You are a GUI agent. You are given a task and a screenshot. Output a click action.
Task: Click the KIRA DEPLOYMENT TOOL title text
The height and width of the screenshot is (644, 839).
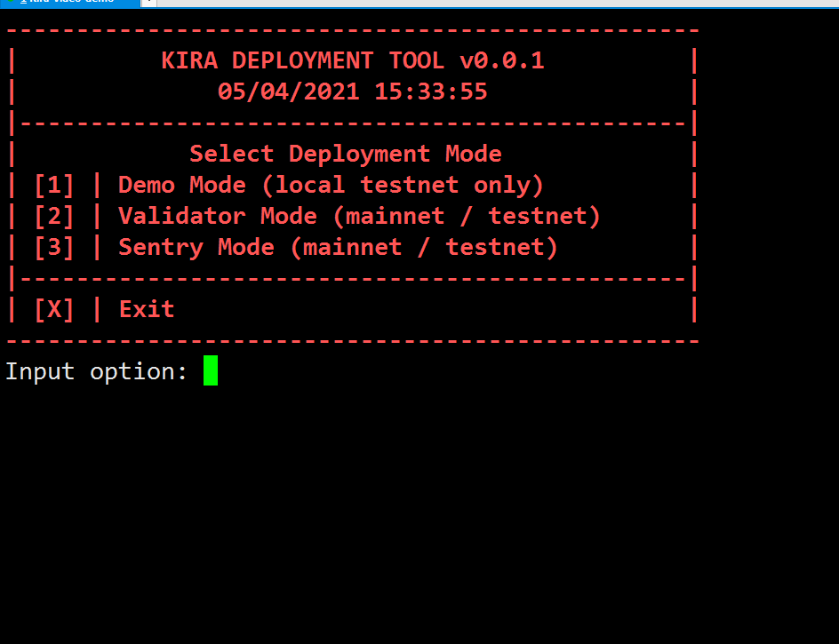tap(302, 61)
